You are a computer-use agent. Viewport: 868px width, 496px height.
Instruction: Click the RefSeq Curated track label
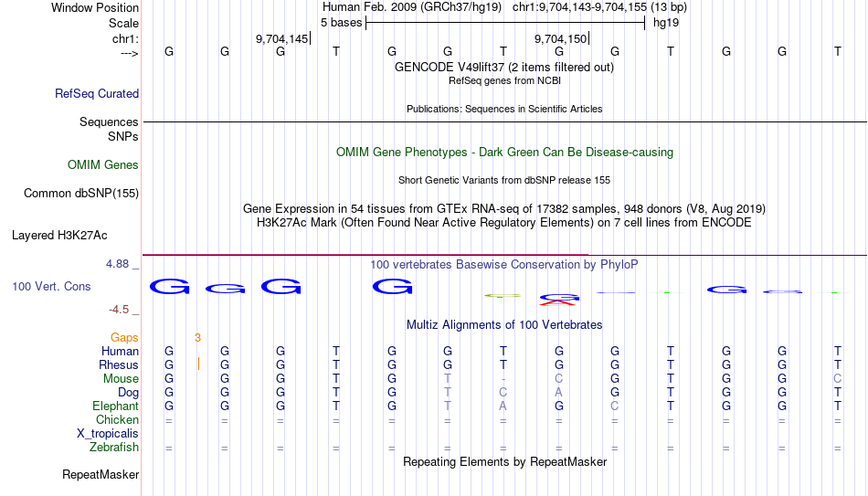pos(96,93)
